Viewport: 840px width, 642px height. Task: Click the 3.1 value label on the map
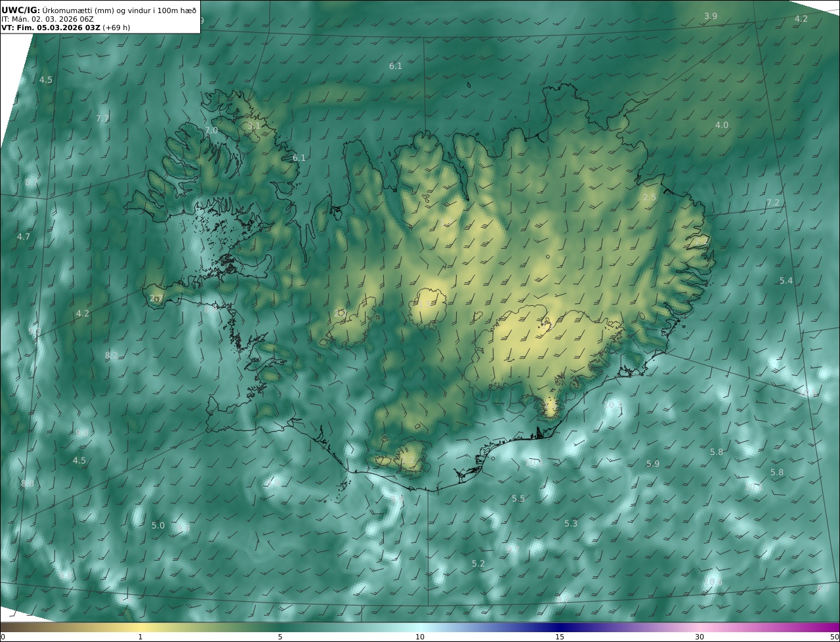point(254,125)
